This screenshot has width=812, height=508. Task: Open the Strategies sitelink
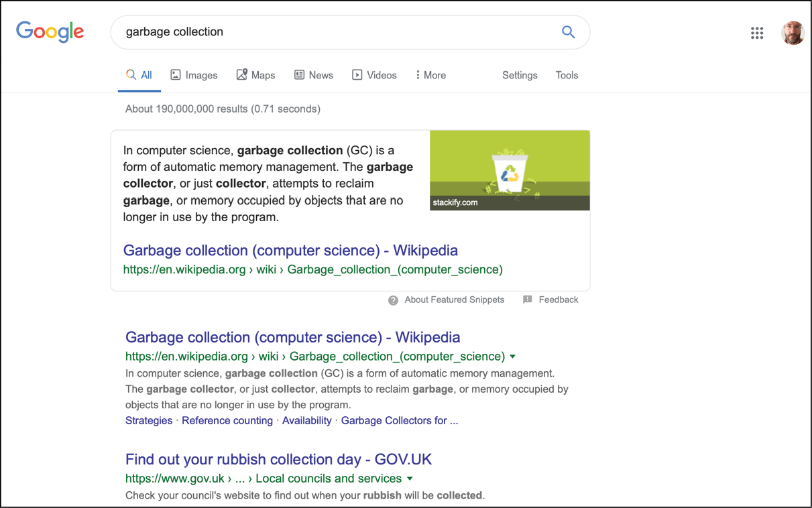pyautogui.click(x=149, y=421)
